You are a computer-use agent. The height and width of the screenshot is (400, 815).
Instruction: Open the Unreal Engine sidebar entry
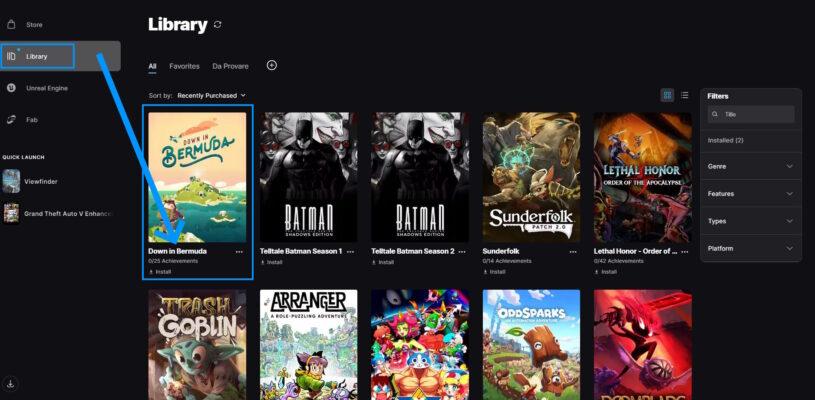(37, 88)
